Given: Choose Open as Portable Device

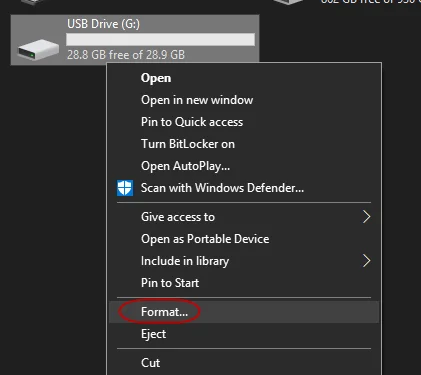Looking at the screenshot, I should (244, 239).
